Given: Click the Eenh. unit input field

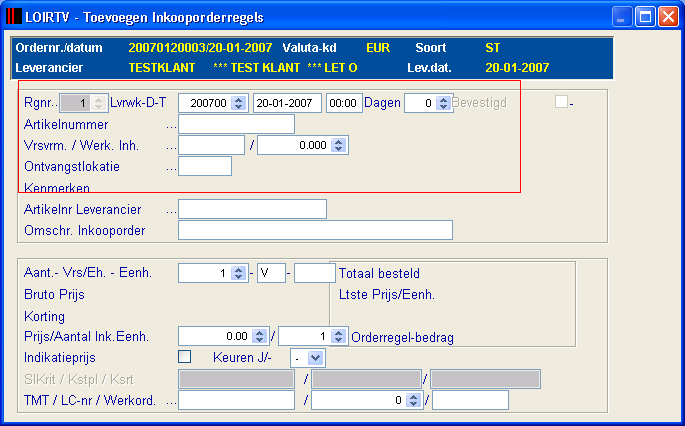Looking at the screenshot, I should tap(315, 273).
